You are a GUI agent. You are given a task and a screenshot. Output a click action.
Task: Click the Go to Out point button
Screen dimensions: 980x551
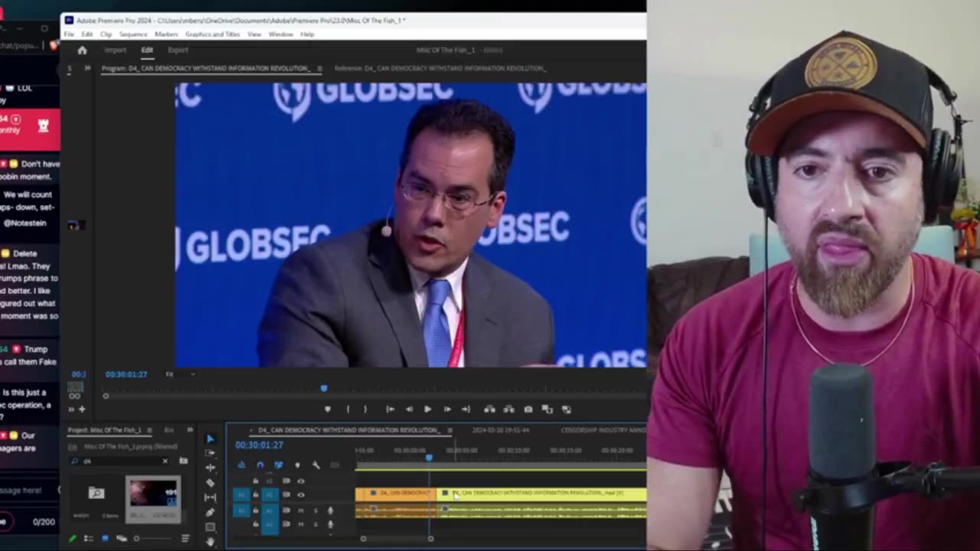pyautogui.click(x=465, y=409)
